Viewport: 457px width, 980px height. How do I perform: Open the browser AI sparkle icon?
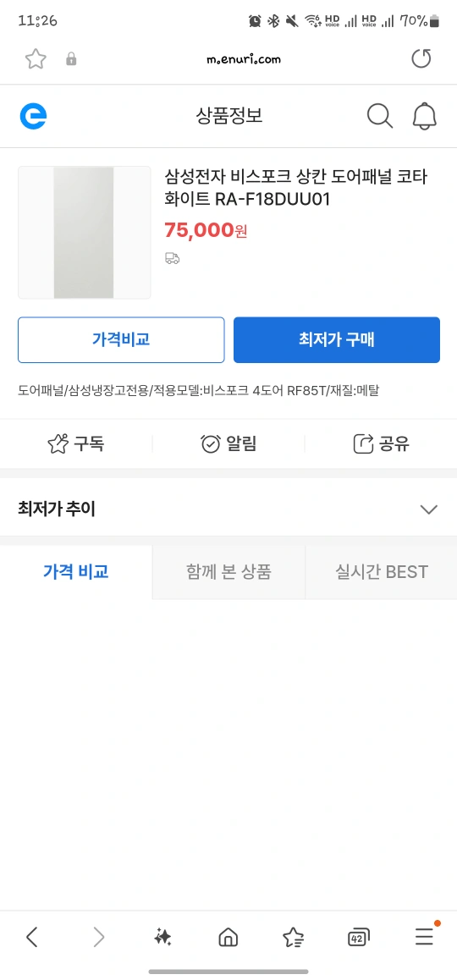pos(162,937)
